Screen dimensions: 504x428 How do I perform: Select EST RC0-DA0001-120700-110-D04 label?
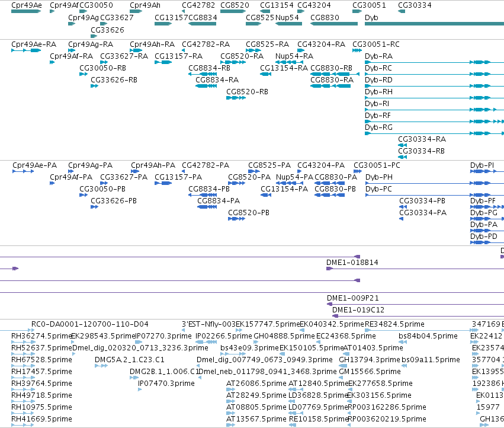coord(89,324)
